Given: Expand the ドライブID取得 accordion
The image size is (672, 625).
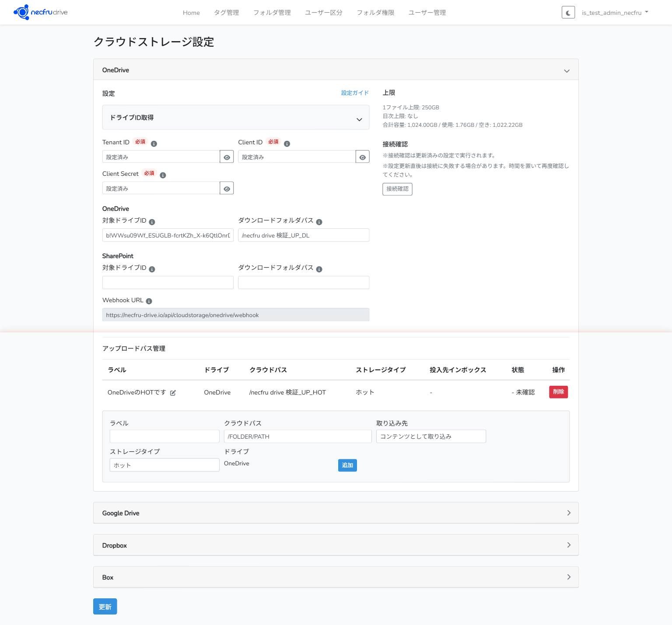Looking at the screenshot, I should (x=235, y=117).
